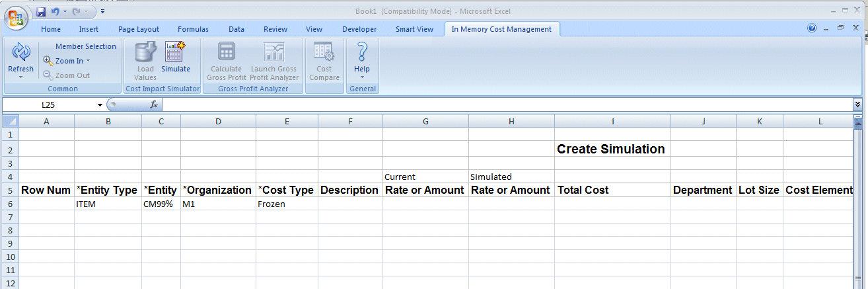Select the Frozen cost type cell
Viewport: 868px width, 289px height.
click(x=287, y=204)
